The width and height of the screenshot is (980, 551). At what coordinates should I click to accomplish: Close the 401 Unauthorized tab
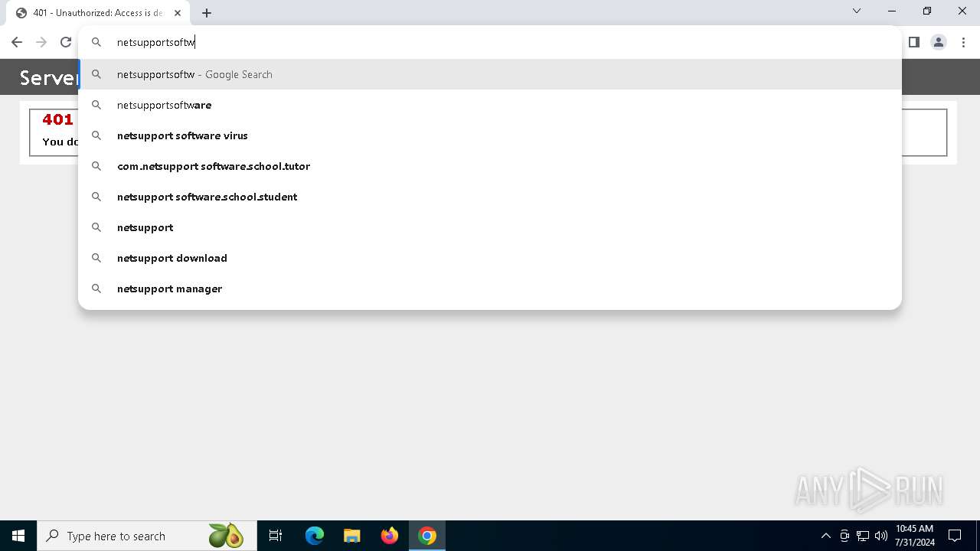coord(177,13)
